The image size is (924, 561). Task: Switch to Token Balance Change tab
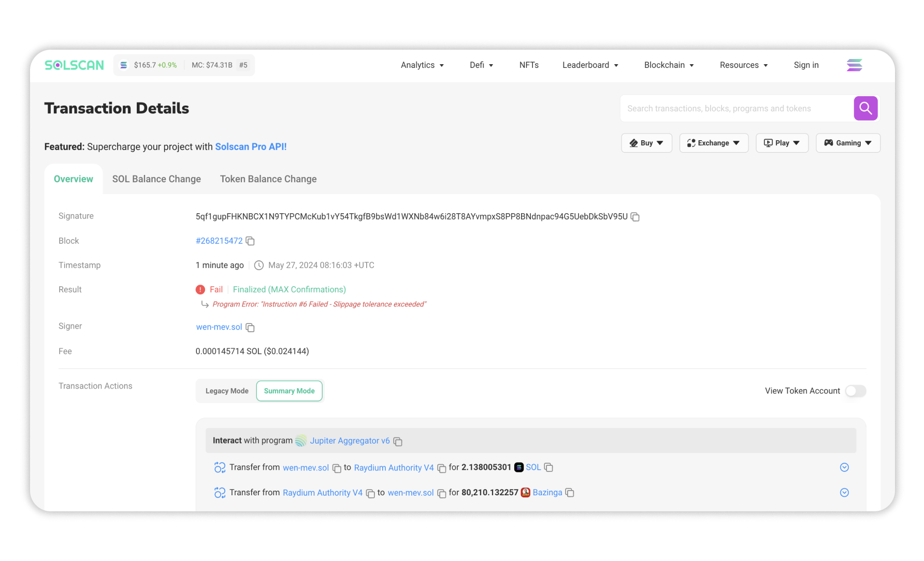268,179
